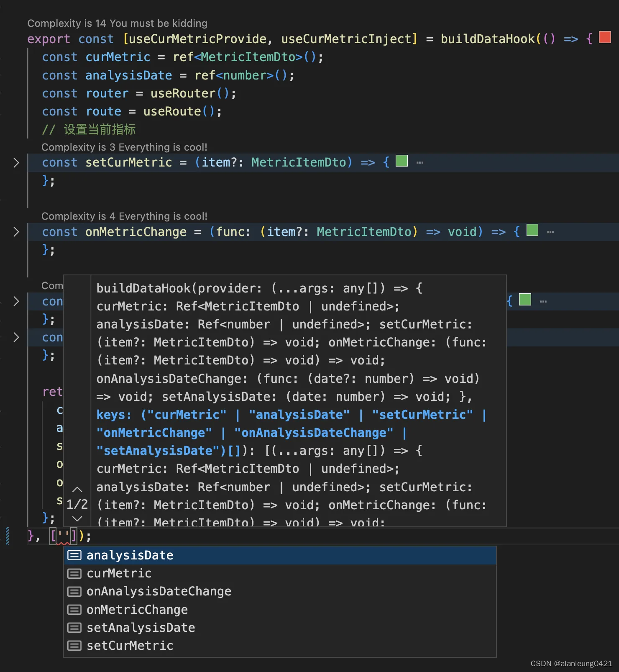Click the setAnalysisDate suggestion's icon
The height and width of the screenshot is (672, 619).
click(74, 628)
